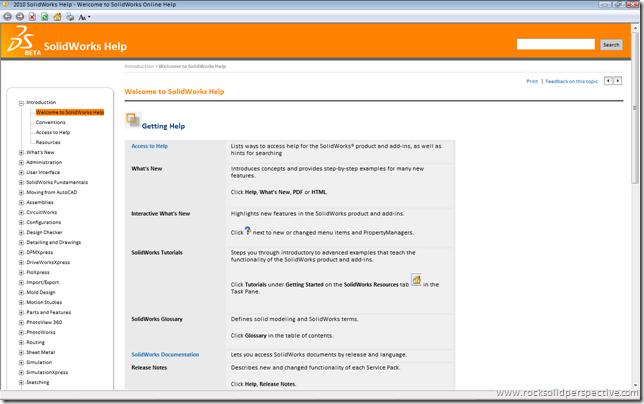The height and width of the screenshot is (404, 644).
Task: Click in the search text field
Action: pos(556,44)
